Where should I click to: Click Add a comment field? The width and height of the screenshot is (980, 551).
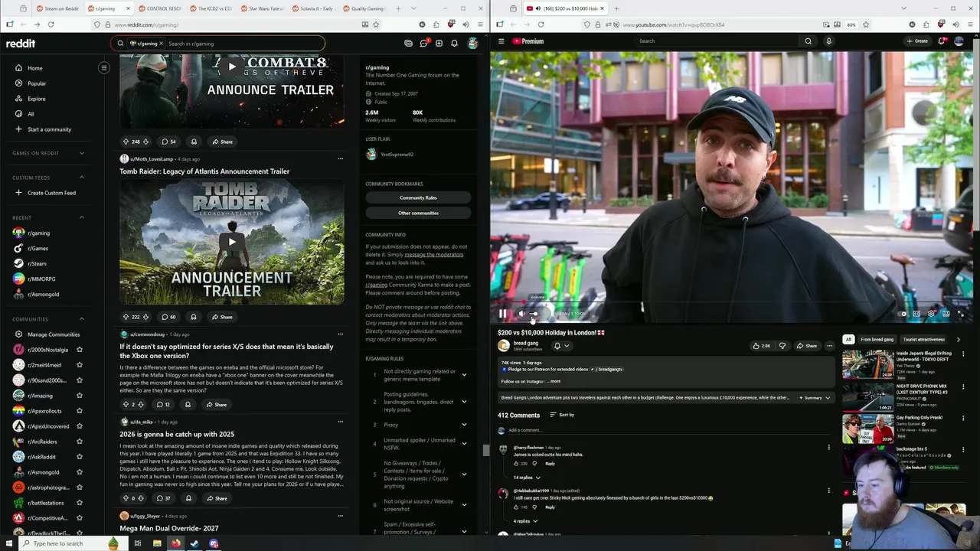[x=666, y=430]
